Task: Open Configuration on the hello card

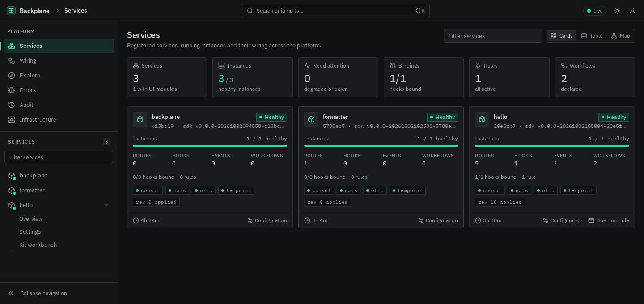Action: [563, 220]
